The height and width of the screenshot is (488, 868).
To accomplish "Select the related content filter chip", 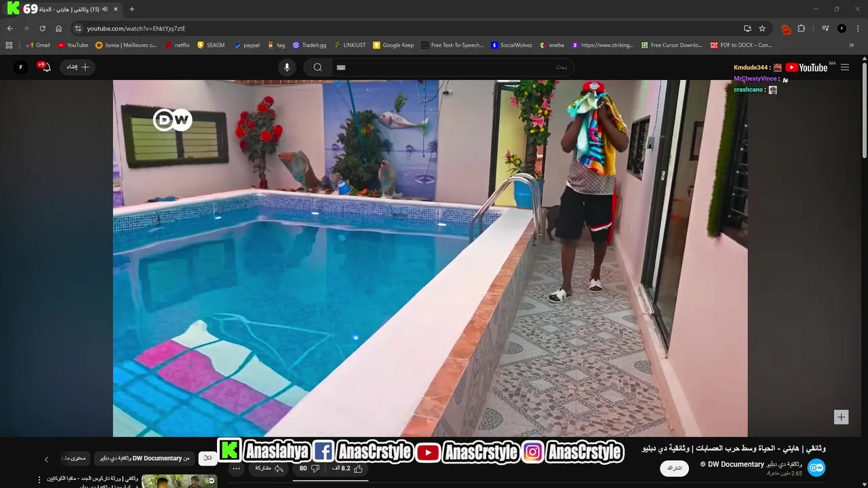I will (x=75, y=458).
